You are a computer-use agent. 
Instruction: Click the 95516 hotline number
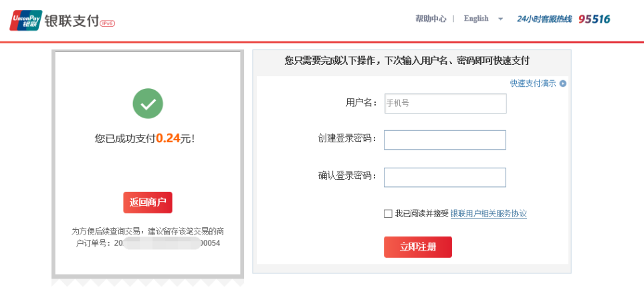[x=594, y=19]
